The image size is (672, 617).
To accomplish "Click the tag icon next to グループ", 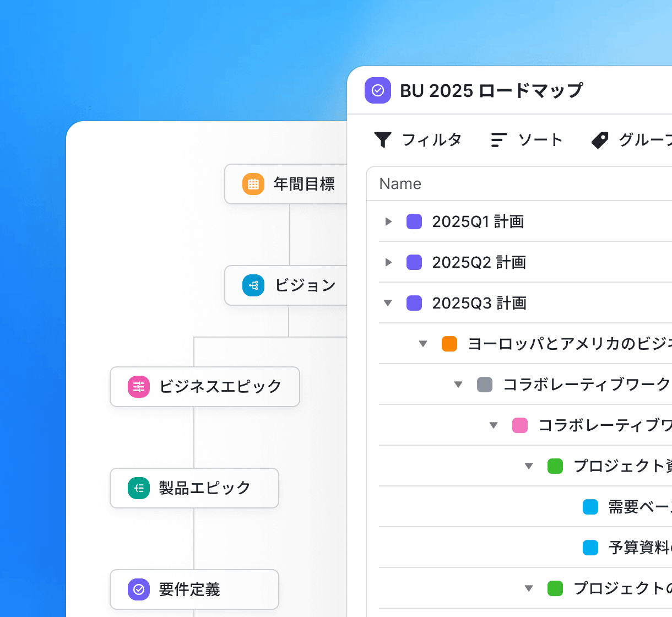I will tap(600, 139).
